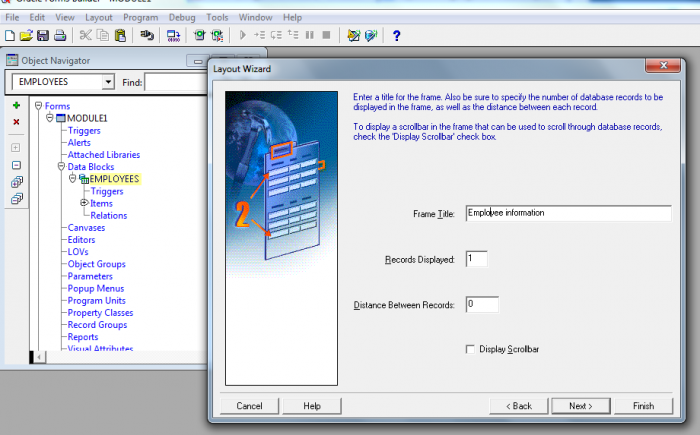
Task: Open the Data Block Wizard icon
Action: click(354, 35)
